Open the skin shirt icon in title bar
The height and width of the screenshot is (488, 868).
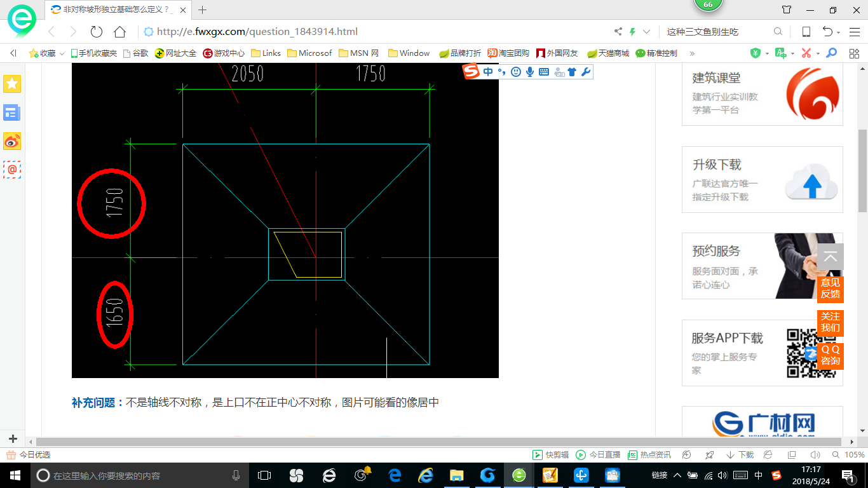coord(787,10)
